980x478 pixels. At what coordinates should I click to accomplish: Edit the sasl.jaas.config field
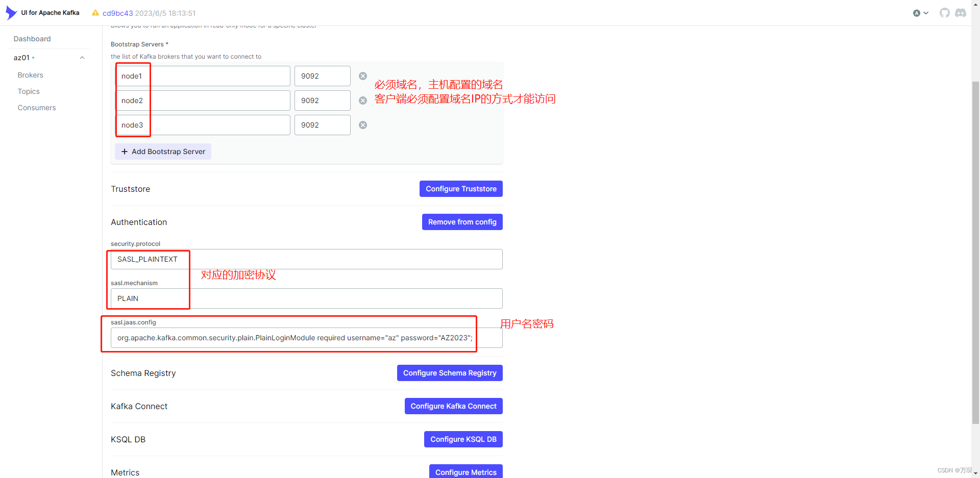click(x=307, y=338)
